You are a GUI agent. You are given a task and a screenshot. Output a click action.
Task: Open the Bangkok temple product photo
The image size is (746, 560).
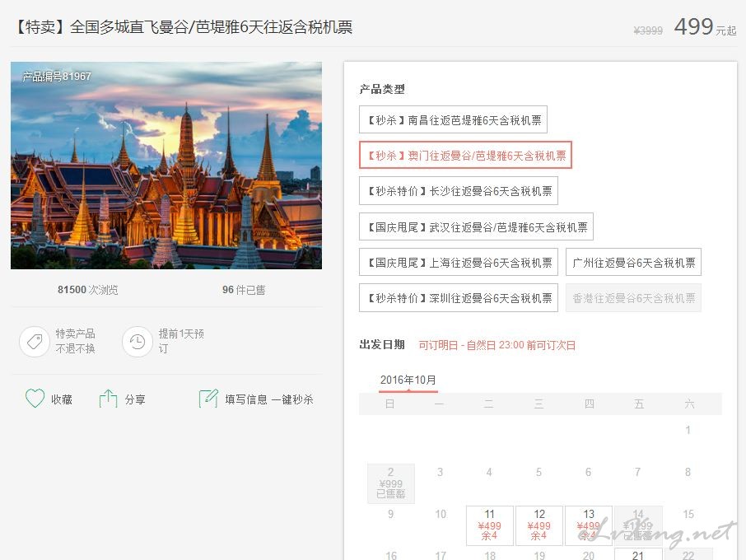[x=166, y=165]
